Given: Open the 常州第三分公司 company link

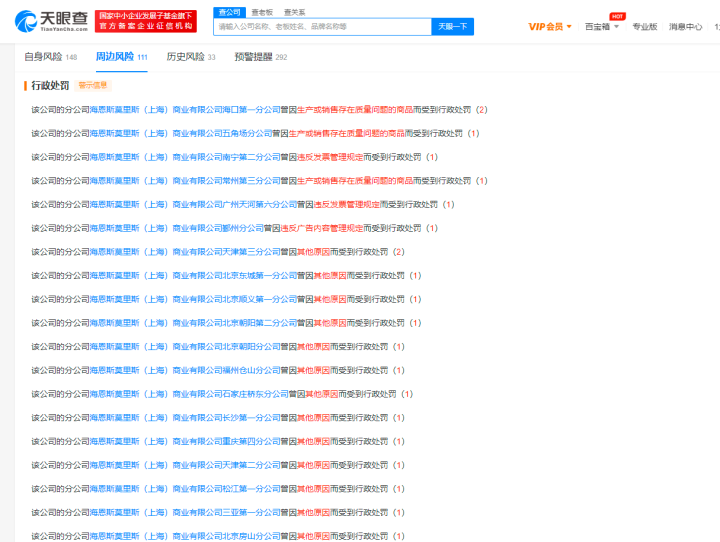Looking at the screenshot, I should pyautogui.click(x=185, y=181).
